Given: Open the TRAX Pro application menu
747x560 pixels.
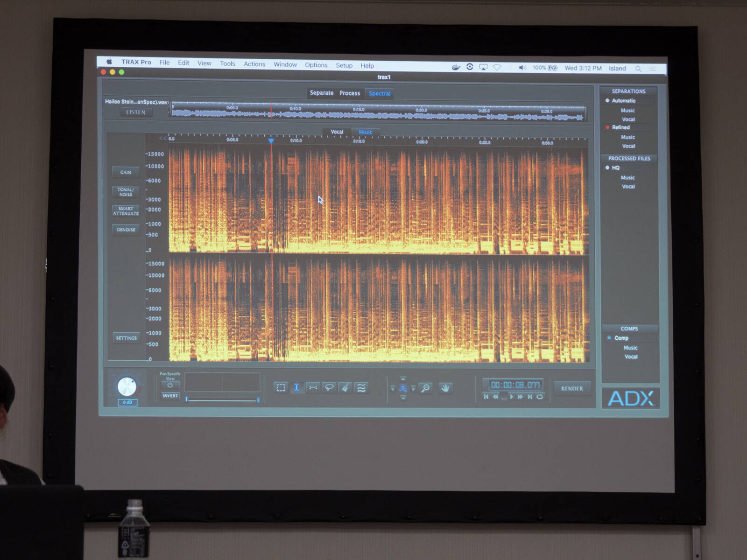Looking at the screenshot, I should tap(136, 62).
